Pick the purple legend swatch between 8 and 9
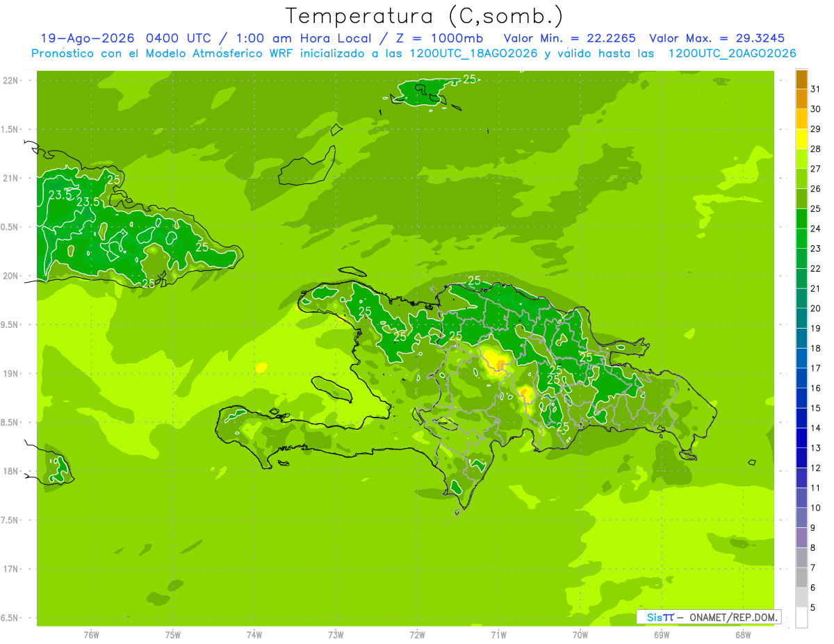 point(801,538)
